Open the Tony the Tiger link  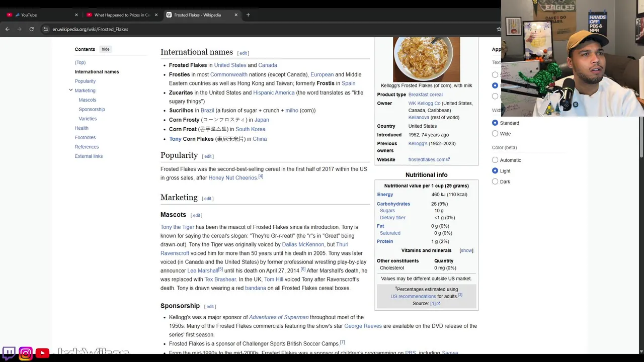click(177, 227)
